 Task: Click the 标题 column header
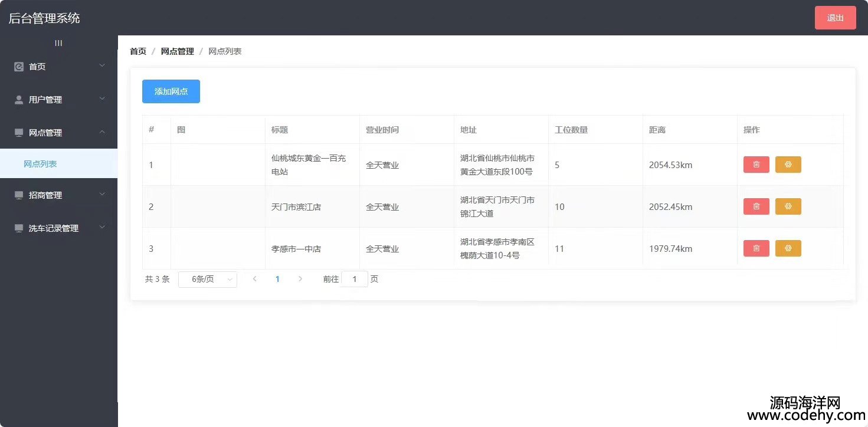point(280,130)
